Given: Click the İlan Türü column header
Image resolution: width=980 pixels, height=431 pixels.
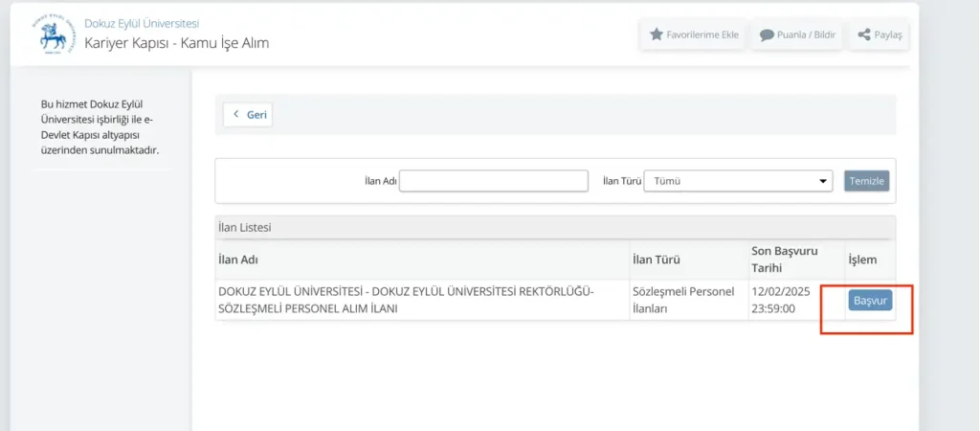Looking at the screenshot, I should (657, 260).
